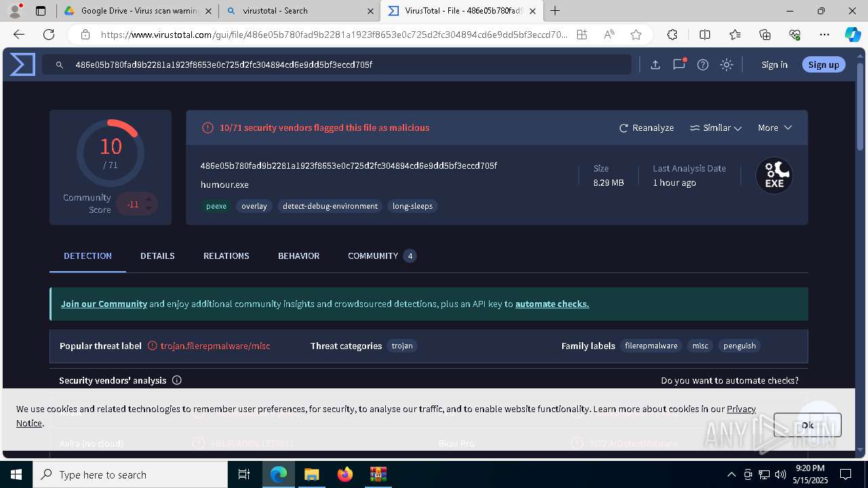Switch to the BEHAVIOR tab
Screen dimensions: 868x488
point(298,256)
